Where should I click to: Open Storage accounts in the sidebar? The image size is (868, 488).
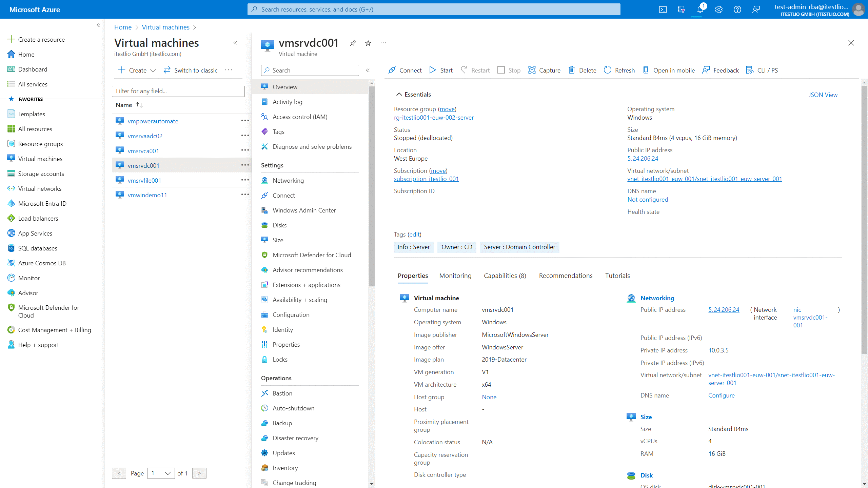pos(41,174)
